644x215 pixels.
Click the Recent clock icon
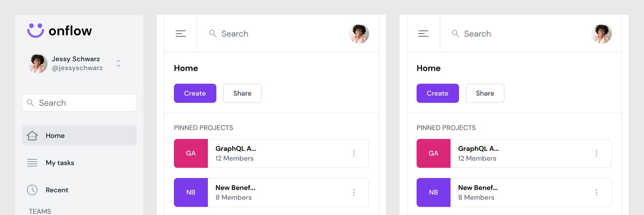(32, 190)
